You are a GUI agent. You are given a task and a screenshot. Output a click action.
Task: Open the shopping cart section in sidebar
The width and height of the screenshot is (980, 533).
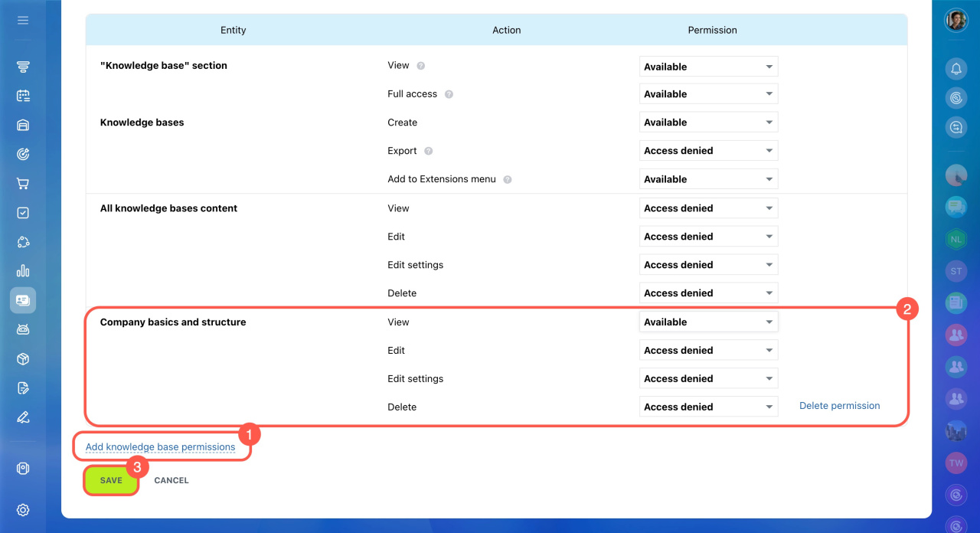pyautogui.click(x=23, y=184)
